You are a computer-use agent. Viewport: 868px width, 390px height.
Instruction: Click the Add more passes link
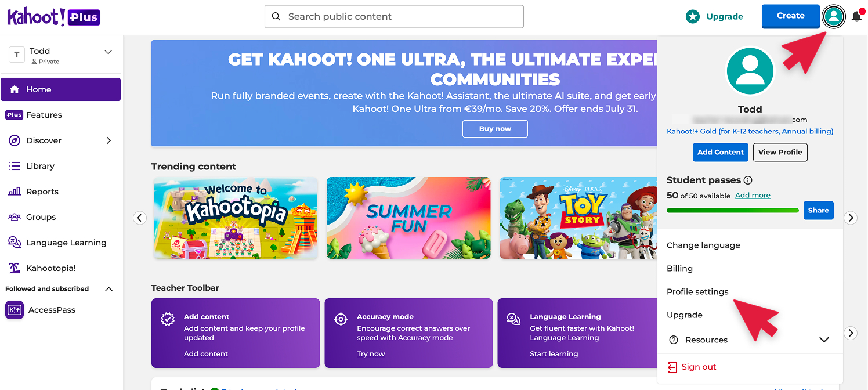coord(753,196)
